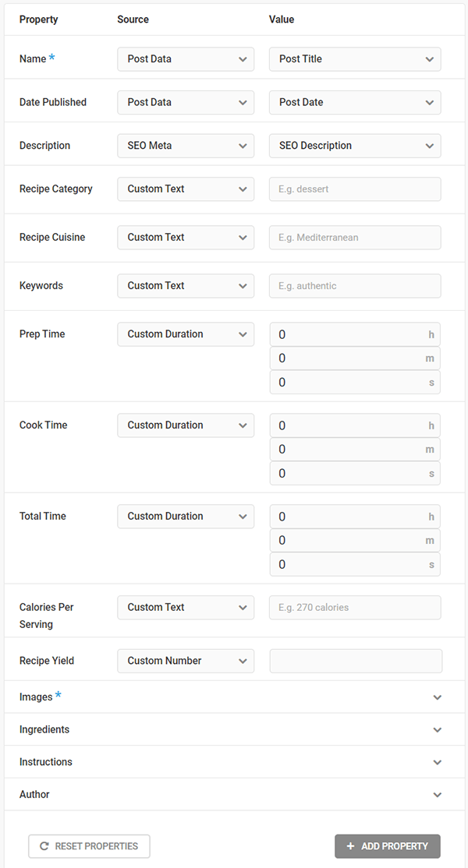The width and height of the screenshot is (468, 868).
Task: Open the Prep Time Custom Duration dropdown
Action: click(x=185, y=333)
